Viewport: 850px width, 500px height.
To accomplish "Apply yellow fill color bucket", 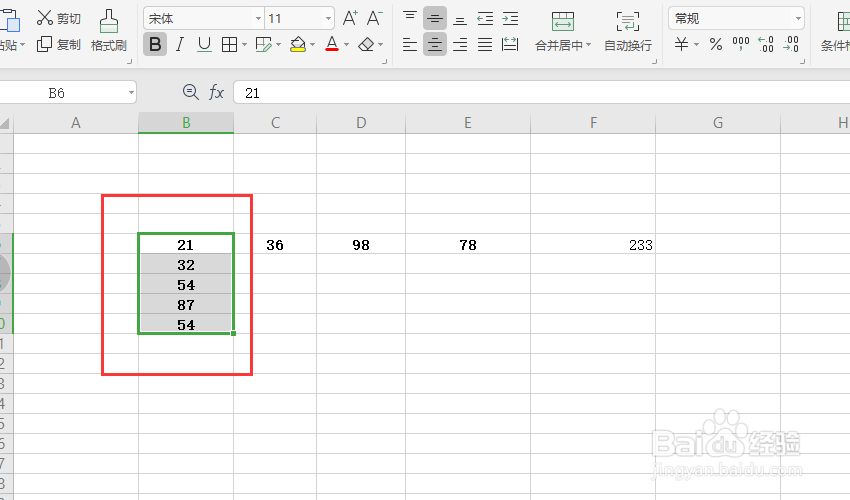I will [x=298, y=44].
